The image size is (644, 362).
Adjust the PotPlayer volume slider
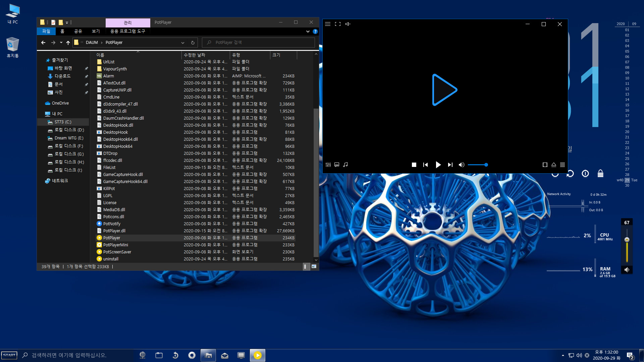tap(478, 165)
